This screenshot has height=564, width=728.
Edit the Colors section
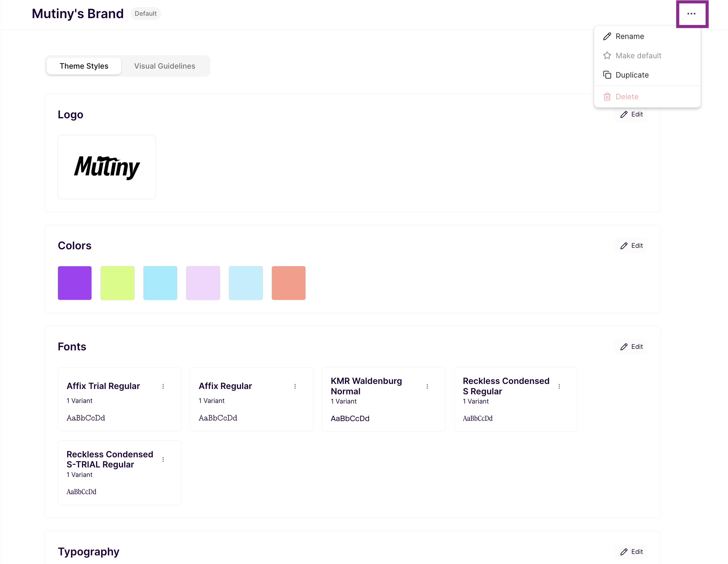[631, 246]
